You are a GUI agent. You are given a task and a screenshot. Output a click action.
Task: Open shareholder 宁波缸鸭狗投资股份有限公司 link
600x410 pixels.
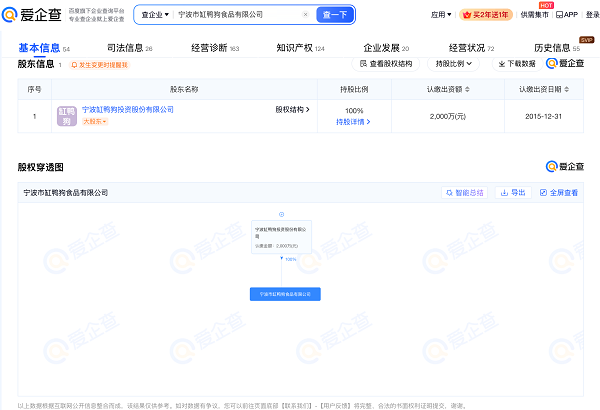128,109
